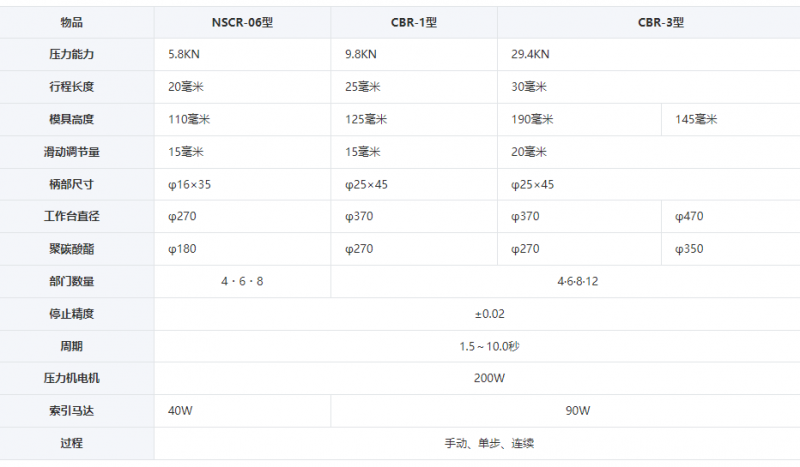Click the 190毫米 mold height cell
Screen dimensions: 800x467
(x=579, y=119)
